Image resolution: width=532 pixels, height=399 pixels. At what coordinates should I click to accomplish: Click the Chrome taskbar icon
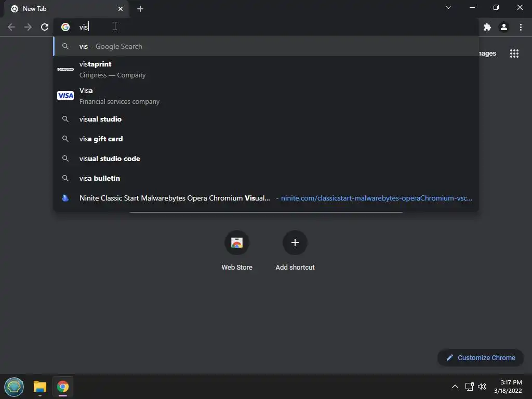[63, 387]
